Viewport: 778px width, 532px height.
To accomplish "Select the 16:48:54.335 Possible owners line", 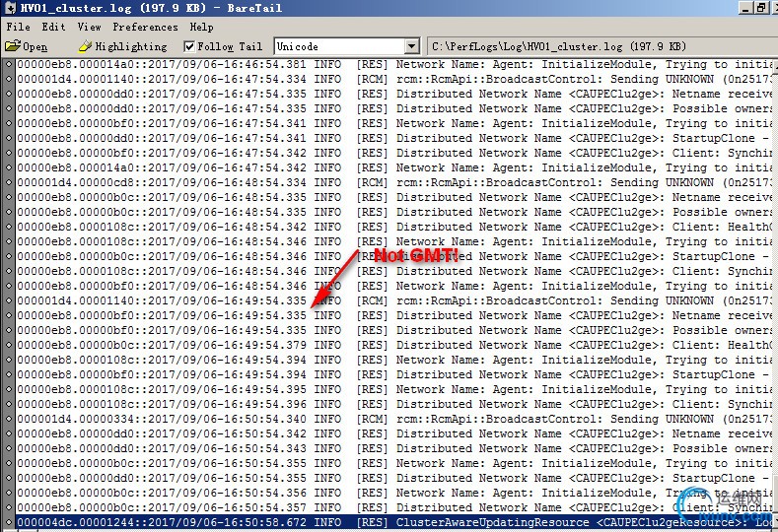I will (x=394, y=212).
